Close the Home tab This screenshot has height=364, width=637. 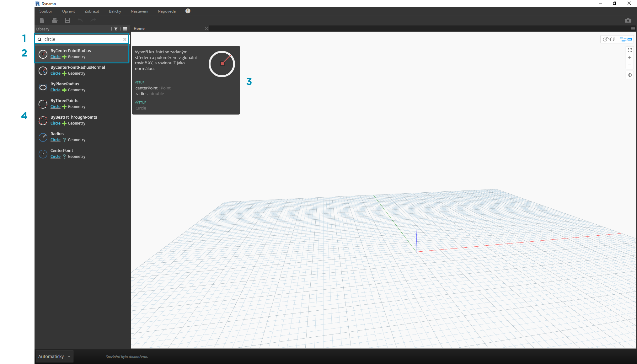coord(206,29)
